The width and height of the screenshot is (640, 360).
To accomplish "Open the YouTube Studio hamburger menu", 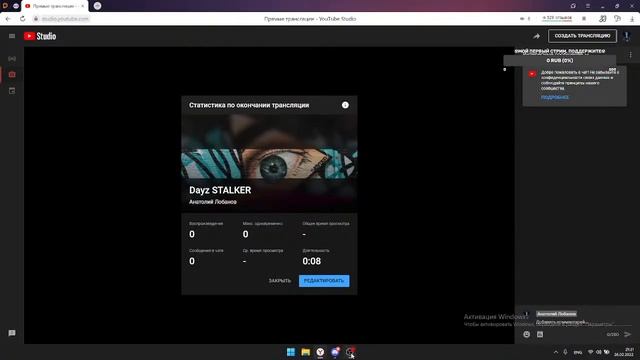I will 12,36.
